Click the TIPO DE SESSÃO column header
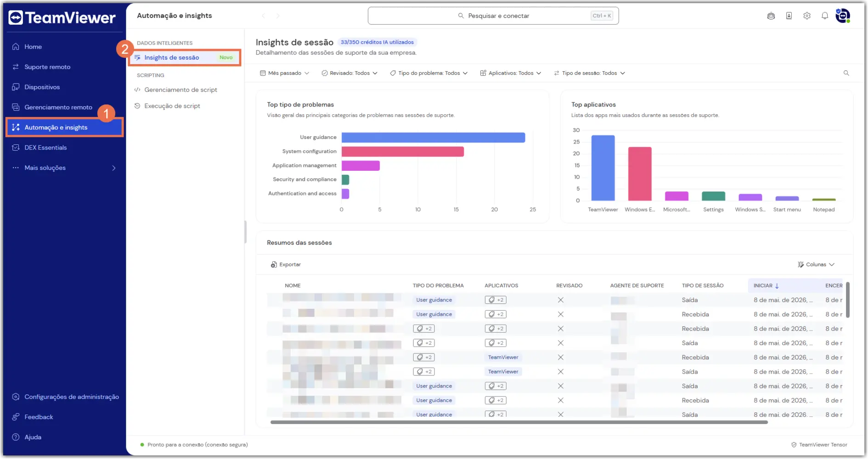868x459 pixels. pos(703,285)
